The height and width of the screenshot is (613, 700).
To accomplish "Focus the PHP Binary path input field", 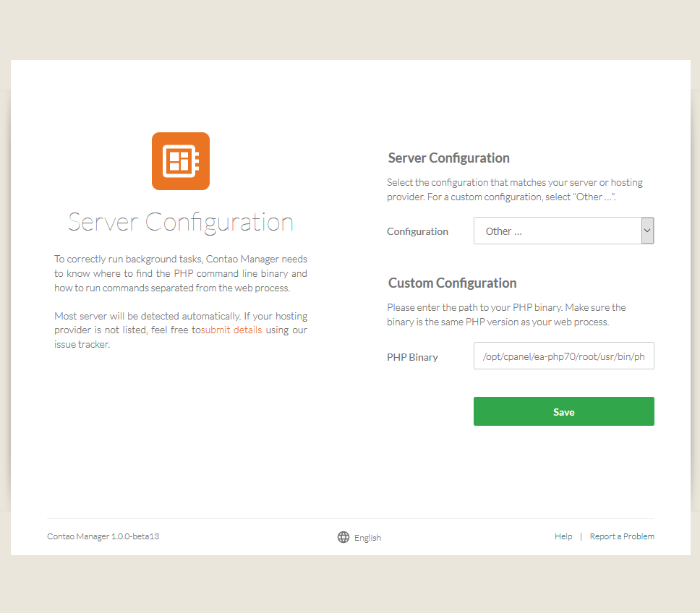I will pos(563,356).
